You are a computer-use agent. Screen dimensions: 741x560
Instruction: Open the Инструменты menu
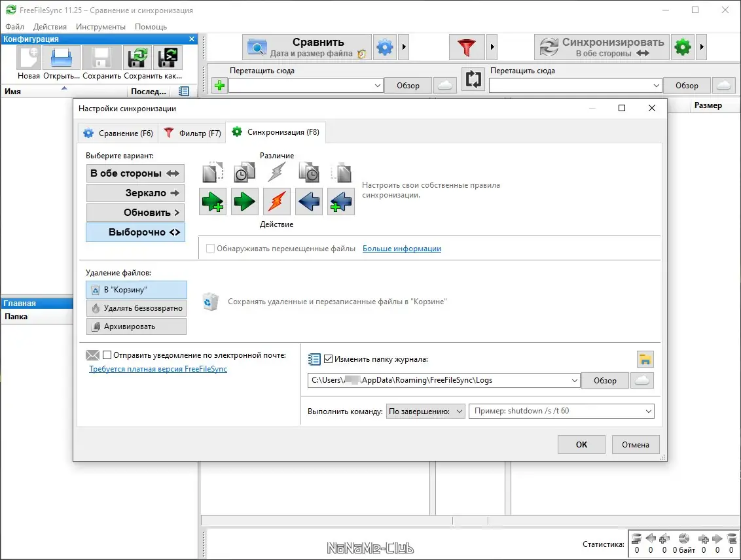coord(101,26)
